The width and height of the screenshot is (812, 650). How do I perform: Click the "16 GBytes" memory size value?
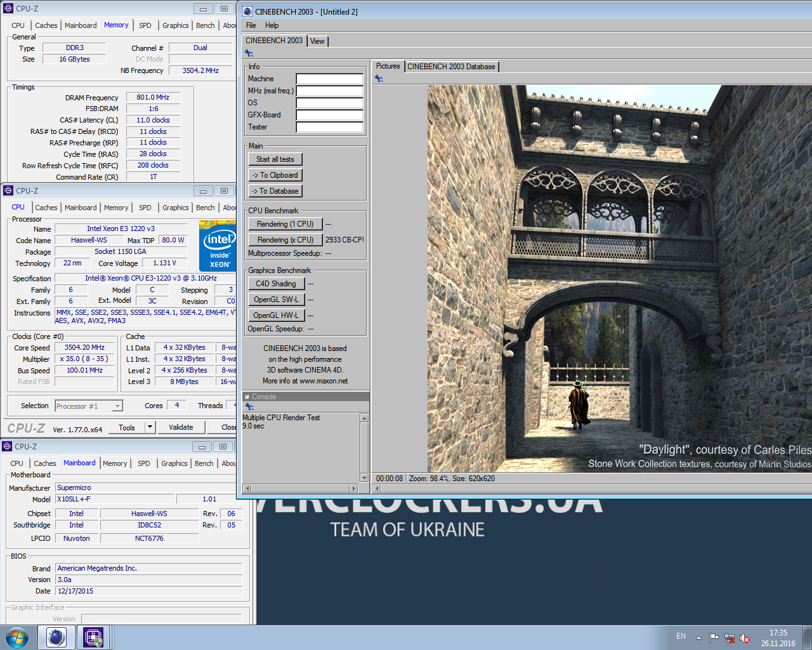pyautogui.click(x=74, y=59)
